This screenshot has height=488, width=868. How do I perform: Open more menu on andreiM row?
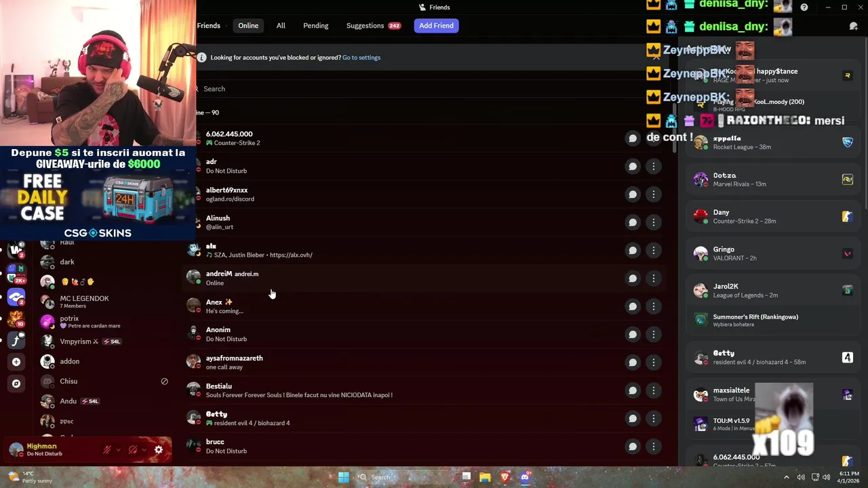(653, 279)
